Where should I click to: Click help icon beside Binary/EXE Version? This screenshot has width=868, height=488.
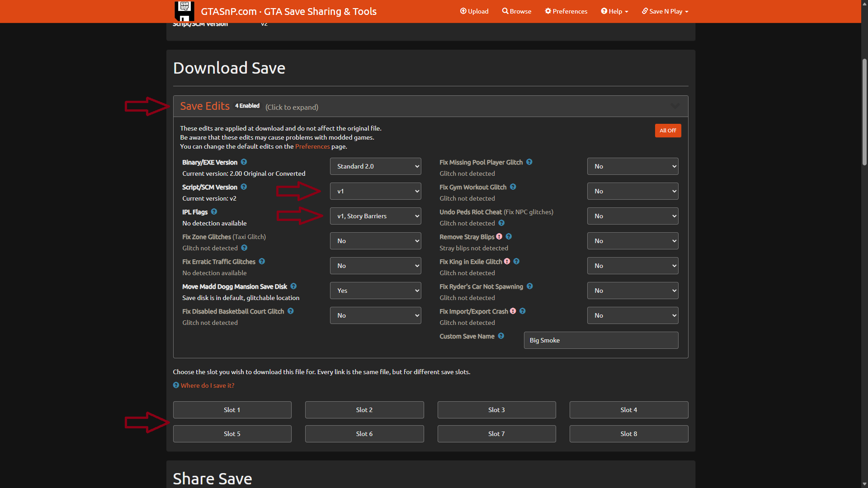pyautogui.click(x=244, y=162)
